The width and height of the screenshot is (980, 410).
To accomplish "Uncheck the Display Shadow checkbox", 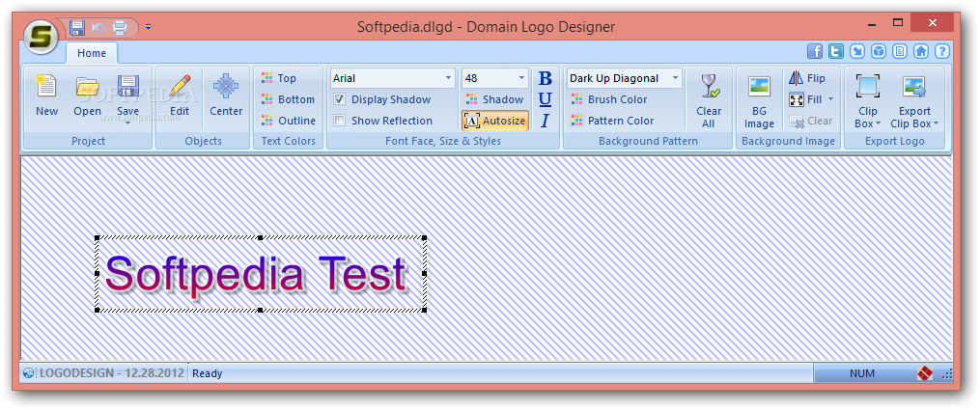I will pyautogui.click(x=339, y=99).
